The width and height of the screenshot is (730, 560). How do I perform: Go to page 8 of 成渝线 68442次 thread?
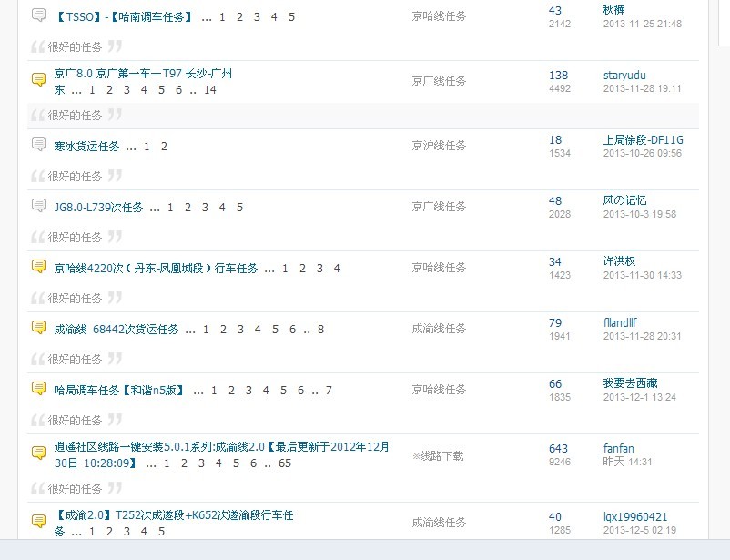click(320, 330)
